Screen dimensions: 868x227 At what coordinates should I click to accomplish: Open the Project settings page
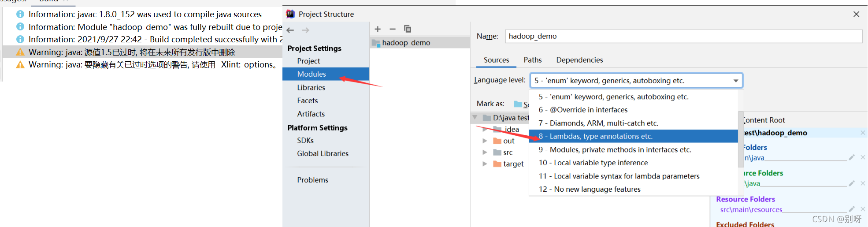[x=308, y=61]
